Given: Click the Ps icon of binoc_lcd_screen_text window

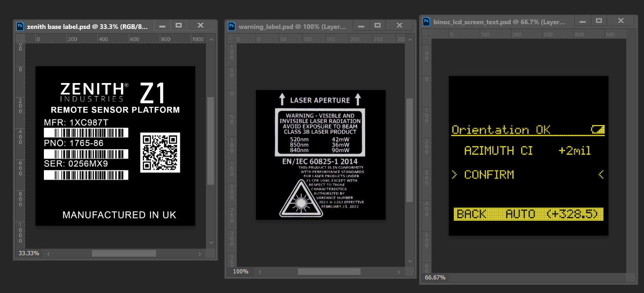Looking at the screenshot, I should pos(426,21).
